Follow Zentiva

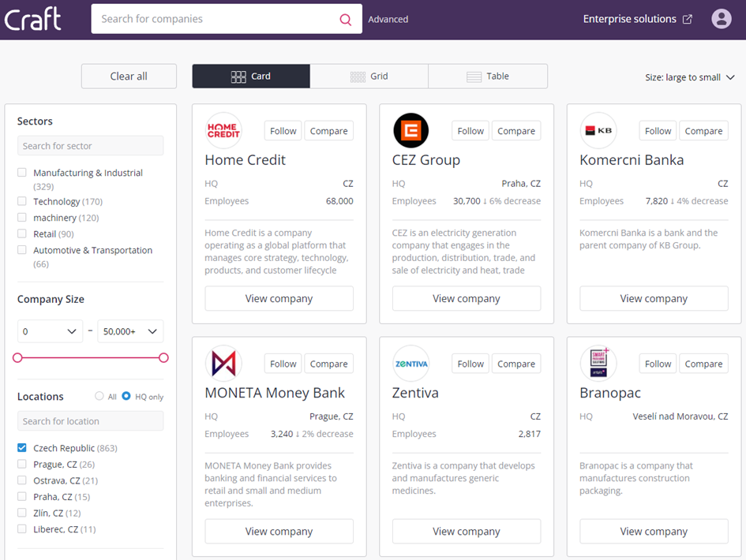click(x=470, y=364)
